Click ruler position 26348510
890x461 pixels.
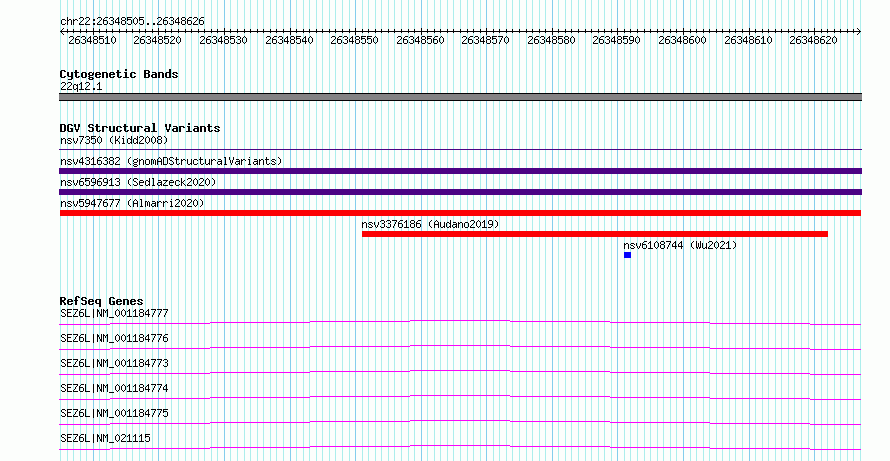(92, 40)
